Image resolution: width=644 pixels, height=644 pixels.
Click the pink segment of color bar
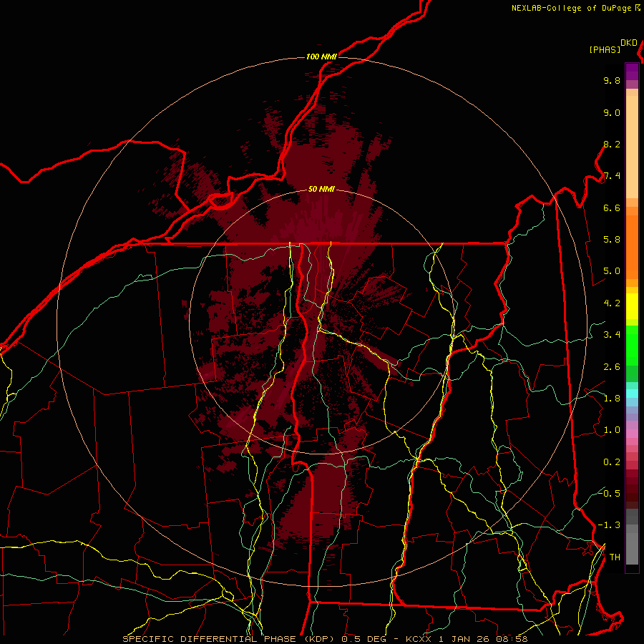click(x=632, y=434)
